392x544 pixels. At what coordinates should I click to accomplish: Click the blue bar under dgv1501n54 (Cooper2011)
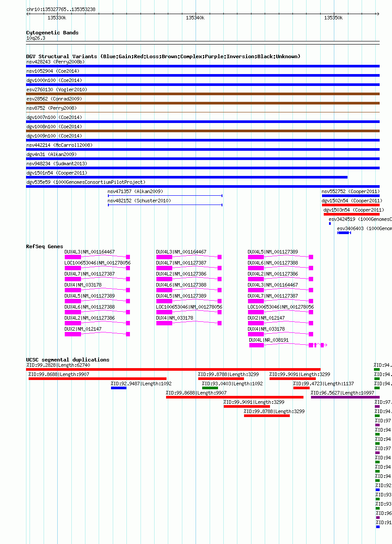point(187,177)
